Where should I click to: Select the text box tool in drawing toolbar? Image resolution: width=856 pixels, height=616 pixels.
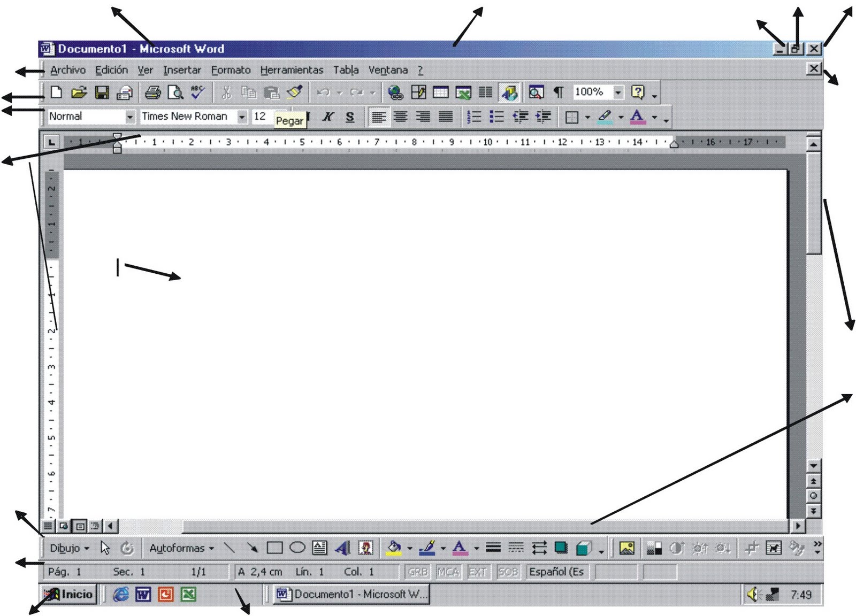click(x=320, y=548)
